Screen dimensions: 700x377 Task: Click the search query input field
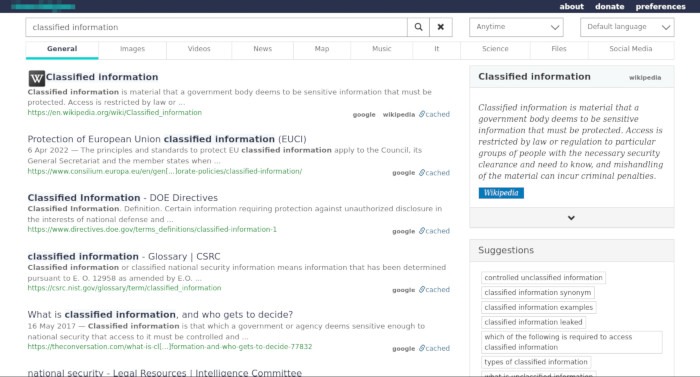click(217, 27)
